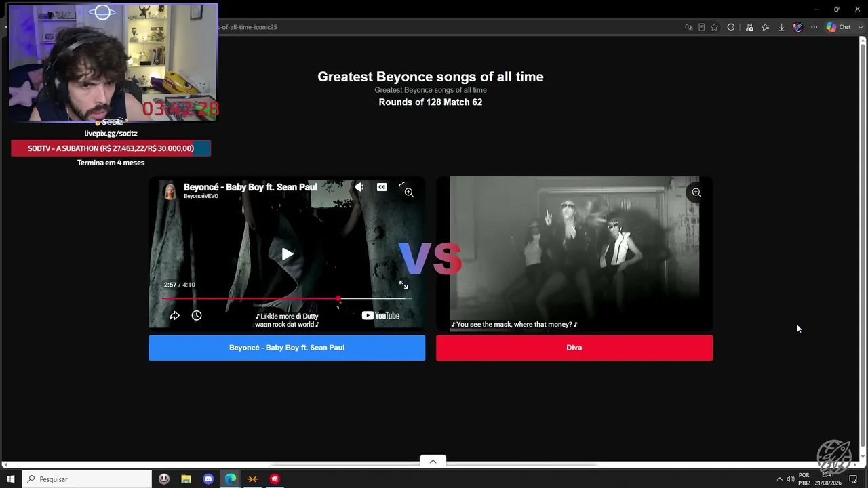868x488 pixels.
Task: Open the red taskbar app
Action: 275,479
